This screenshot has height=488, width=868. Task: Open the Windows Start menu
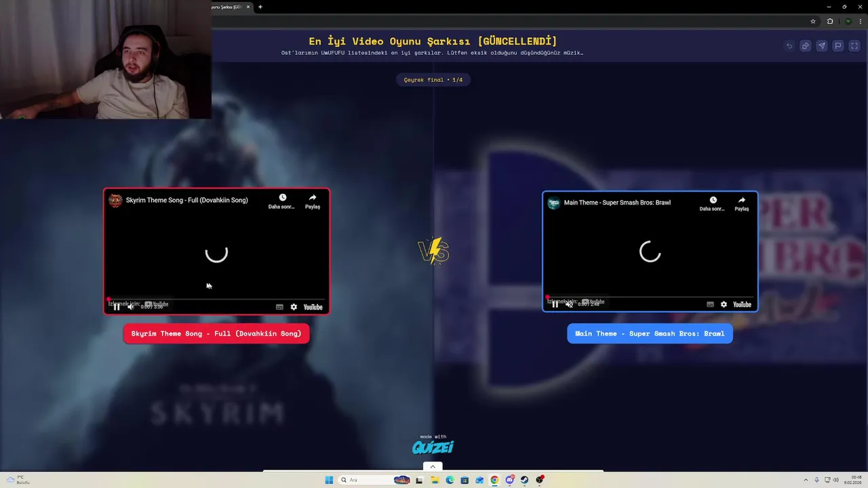pyautogui.click(x=329, y=480)
